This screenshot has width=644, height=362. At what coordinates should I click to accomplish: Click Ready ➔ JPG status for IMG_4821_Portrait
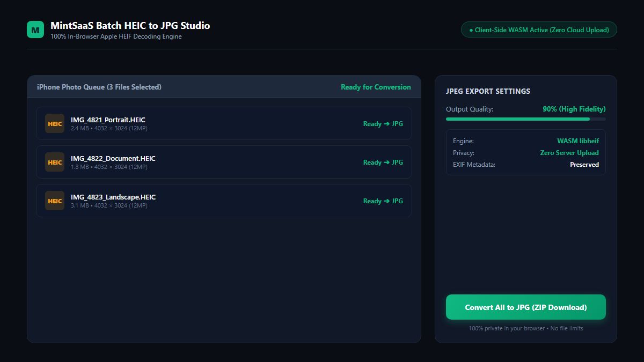tap(383, 123)
